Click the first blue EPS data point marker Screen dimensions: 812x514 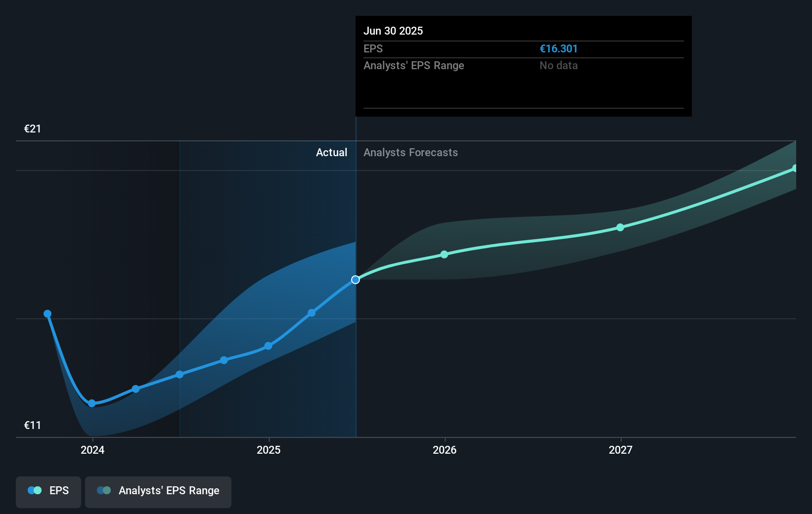coord(47,313)
